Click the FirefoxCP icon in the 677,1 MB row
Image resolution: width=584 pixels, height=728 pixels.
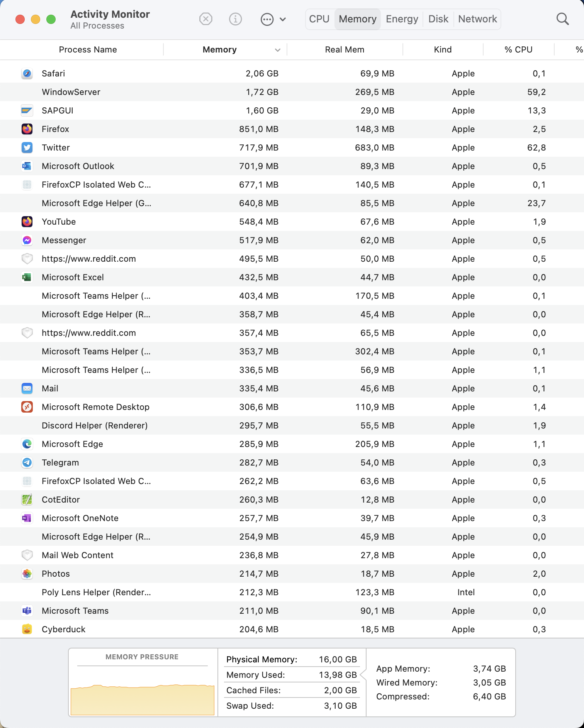27,185
